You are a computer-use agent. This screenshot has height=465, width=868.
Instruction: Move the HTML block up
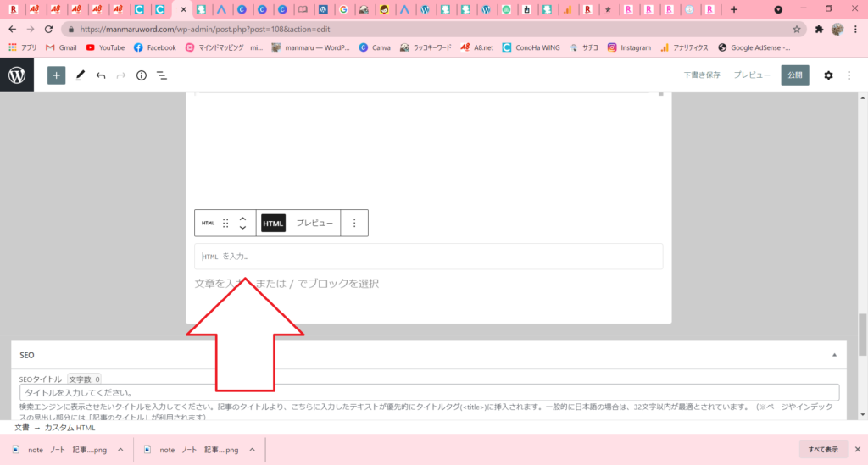pyautogui.click(x=242, y=219)
